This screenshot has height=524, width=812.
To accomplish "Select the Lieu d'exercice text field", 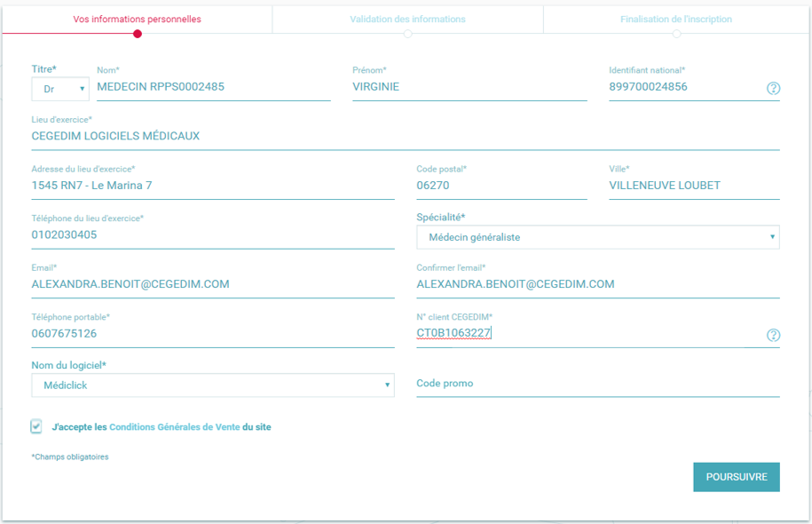I will (x=405, y=137).
